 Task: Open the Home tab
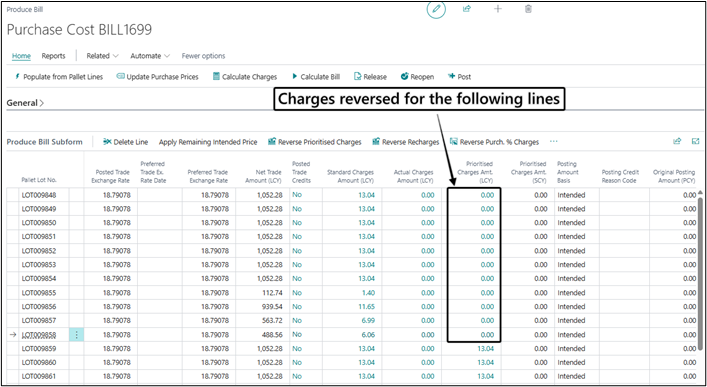pos(21,56)
